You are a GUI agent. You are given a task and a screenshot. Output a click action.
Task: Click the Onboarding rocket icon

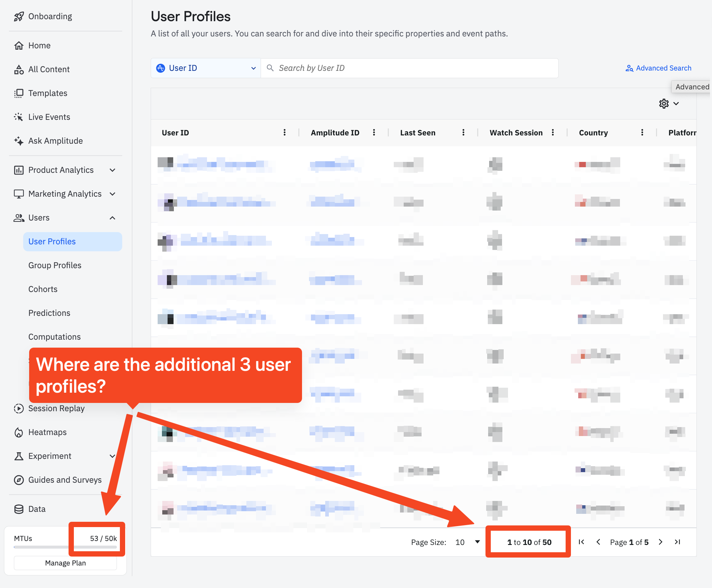click(19, 16)
